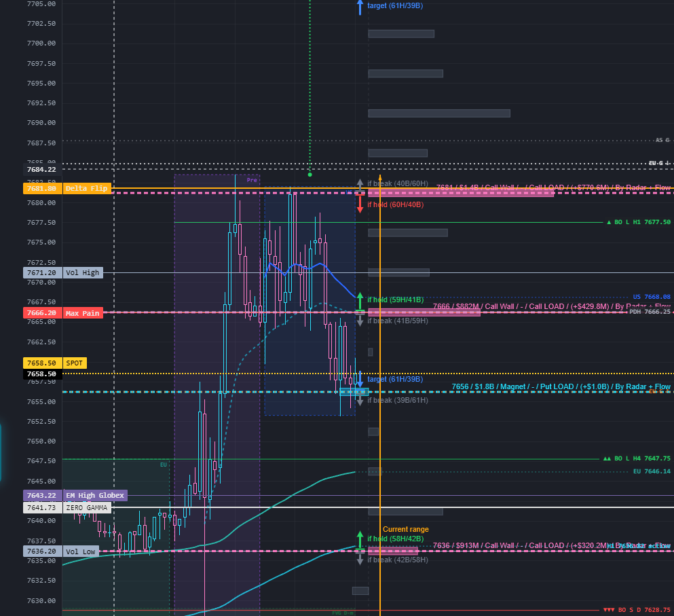Click the green dot on the dotted vertical line
The width and height of the screenshot is (674, 616).
click(x=310, y=175)
